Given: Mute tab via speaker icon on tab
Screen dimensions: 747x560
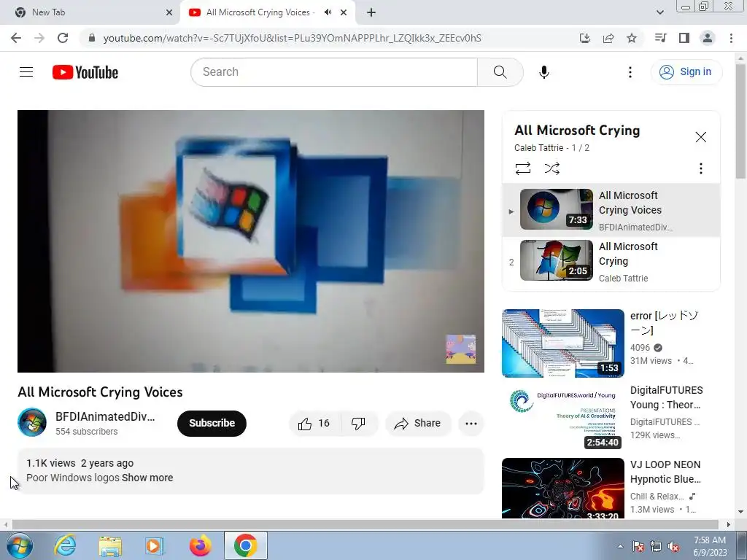Looking at the screenshot, I should click(328, 12).
